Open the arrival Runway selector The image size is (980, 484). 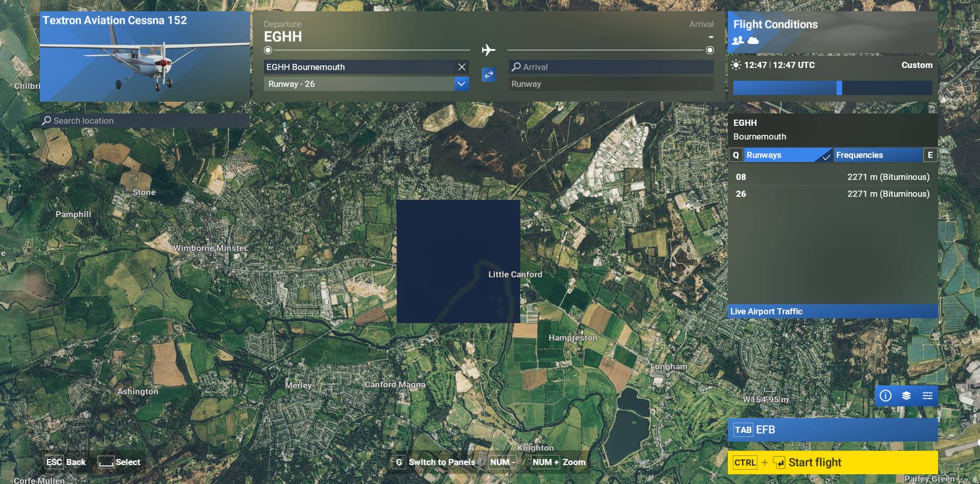[x=611, y=84]
